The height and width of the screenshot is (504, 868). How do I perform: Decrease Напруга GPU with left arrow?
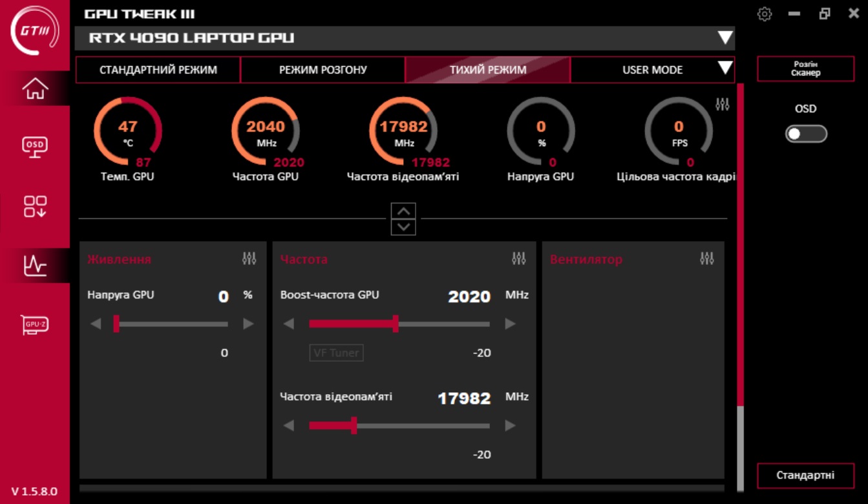(x=96, y=324)
